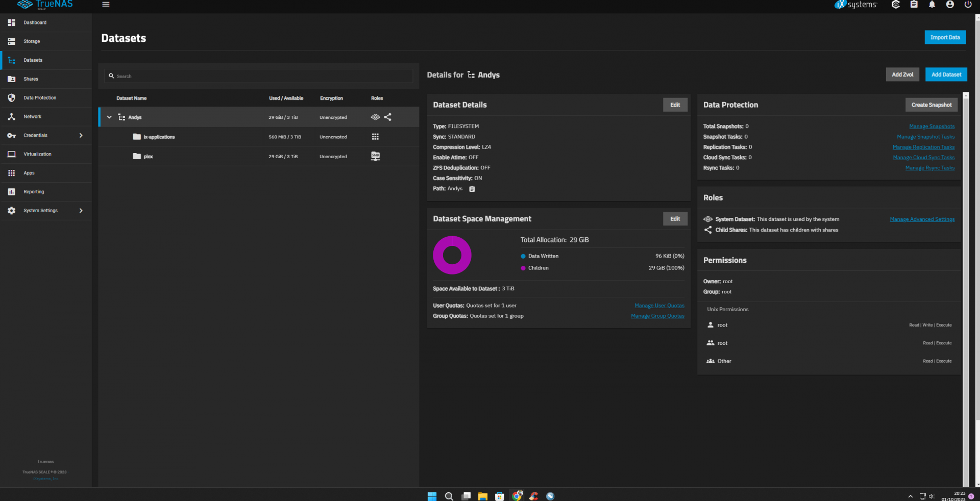
Task: Expand System Settings submenu arrow
Action: tap(81, 210)
